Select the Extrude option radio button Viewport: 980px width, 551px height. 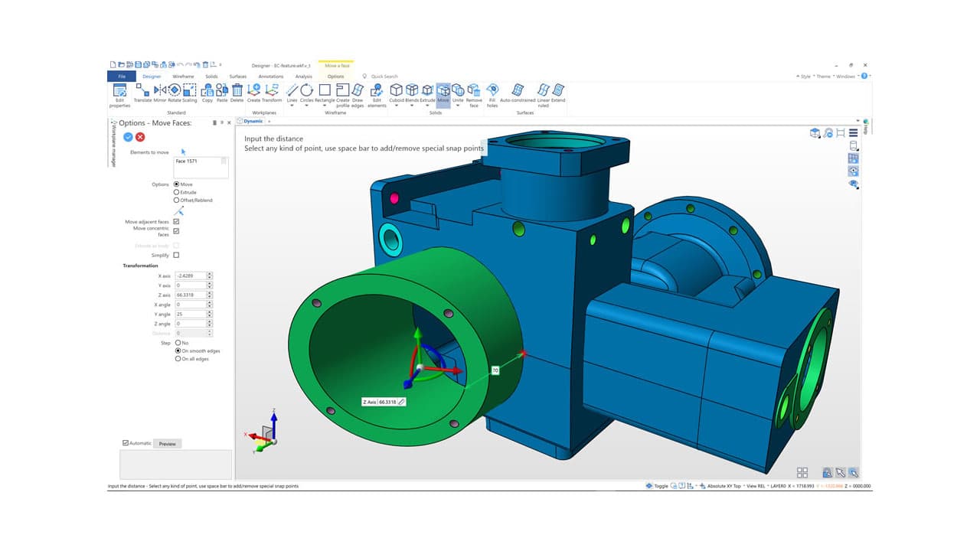pos(177,192)
